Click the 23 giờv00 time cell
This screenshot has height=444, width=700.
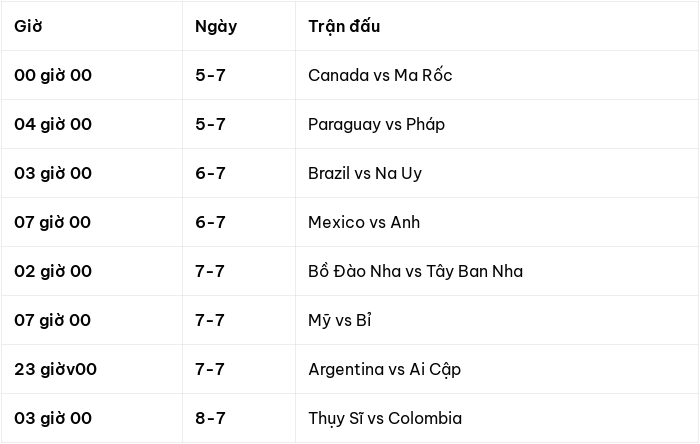click(55, 369)
